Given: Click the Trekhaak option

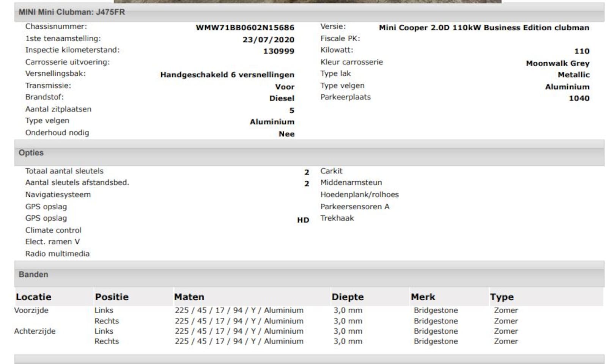Looking at the screenshot, I should pos(337,218).
